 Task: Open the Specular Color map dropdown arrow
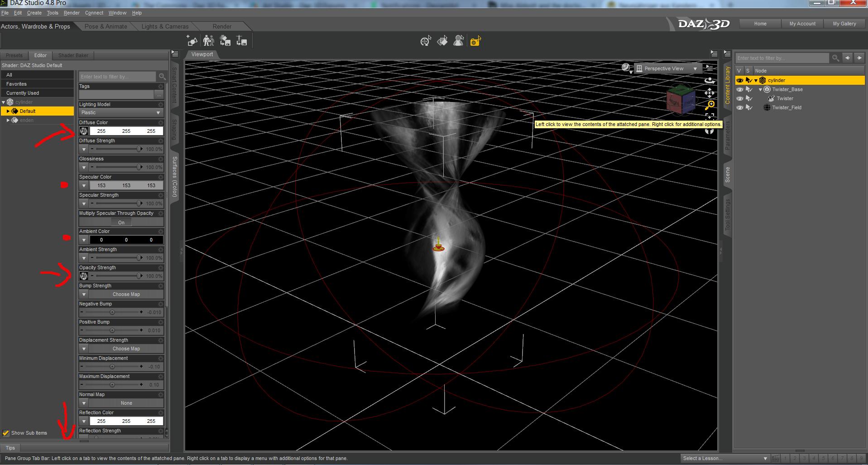tap(84, 185)
